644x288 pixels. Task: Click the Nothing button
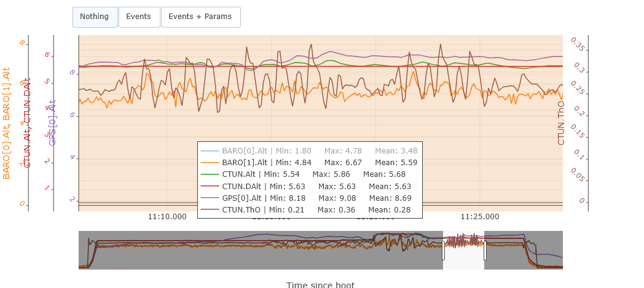[95, 17]
